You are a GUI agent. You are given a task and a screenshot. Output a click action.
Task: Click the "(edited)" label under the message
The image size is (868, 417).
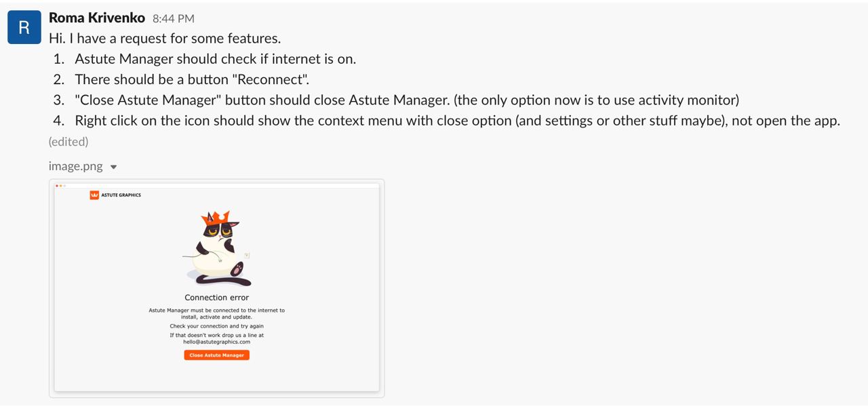pyautogui.click(x=68, y=142)
